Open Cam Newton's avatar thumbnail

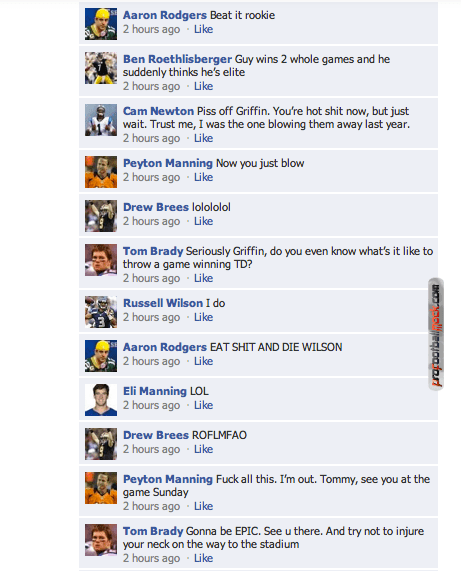click(x=101, y=120)
